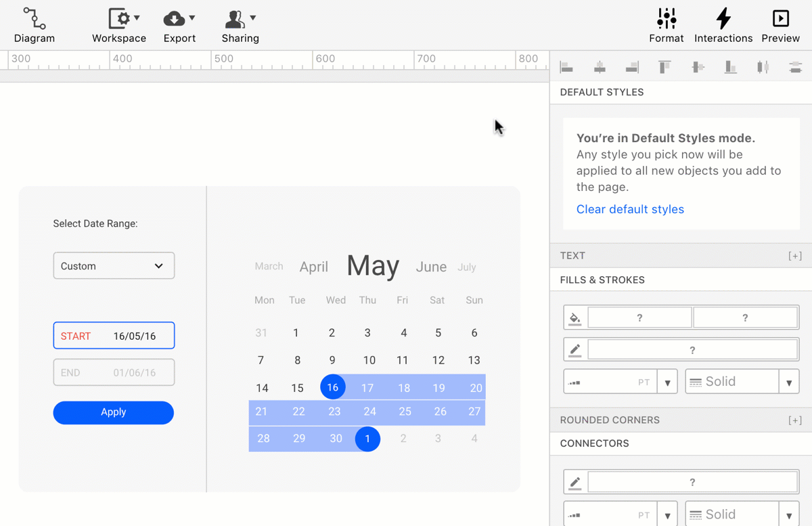Click the Apply button

(x=114, y=412)
